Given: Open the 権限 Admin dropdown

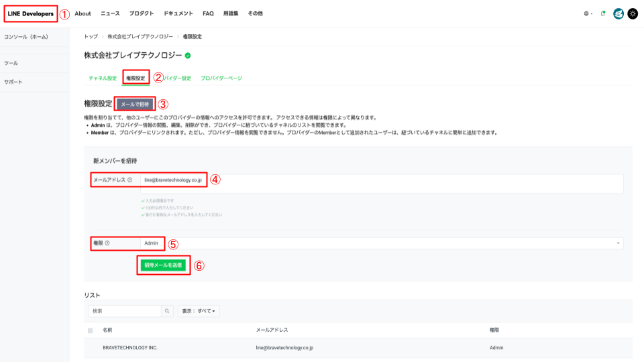Looking at the screenshot, I should click(x=382, y=243).
